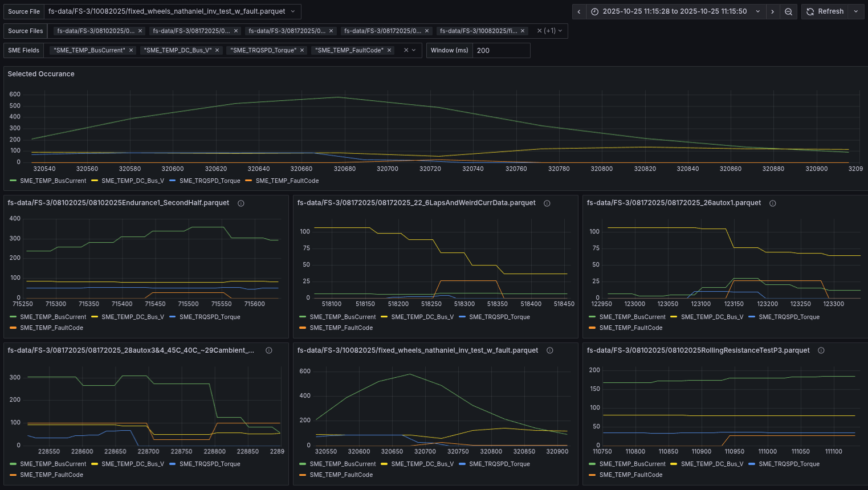Shift time range backward with left arrow
Viewport: 868px width, 490px height.
click(579, 11)
